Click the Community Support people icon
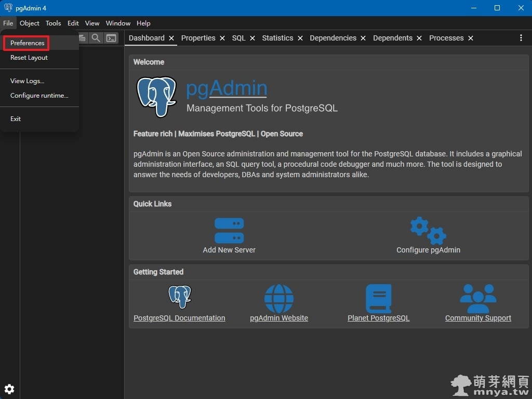 pos(478,298)
